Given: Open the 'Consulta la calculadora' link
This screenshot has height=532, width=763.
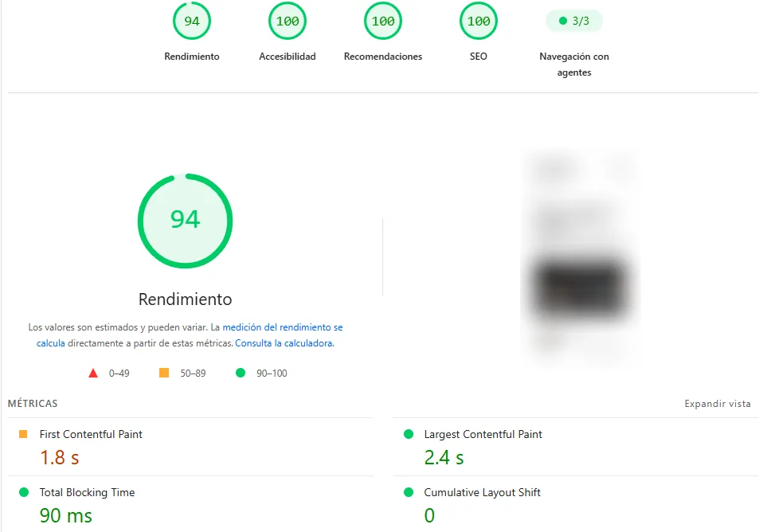Looking at the screenshot, I should tap(284, 343).
